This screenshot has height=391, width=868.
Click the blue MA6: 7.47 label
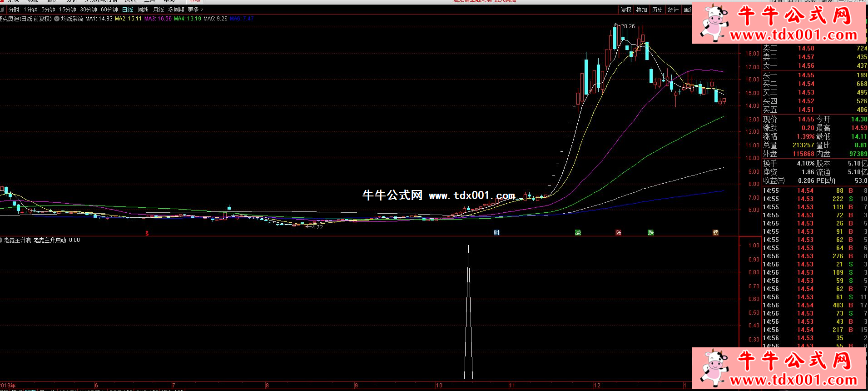(242, 19)
